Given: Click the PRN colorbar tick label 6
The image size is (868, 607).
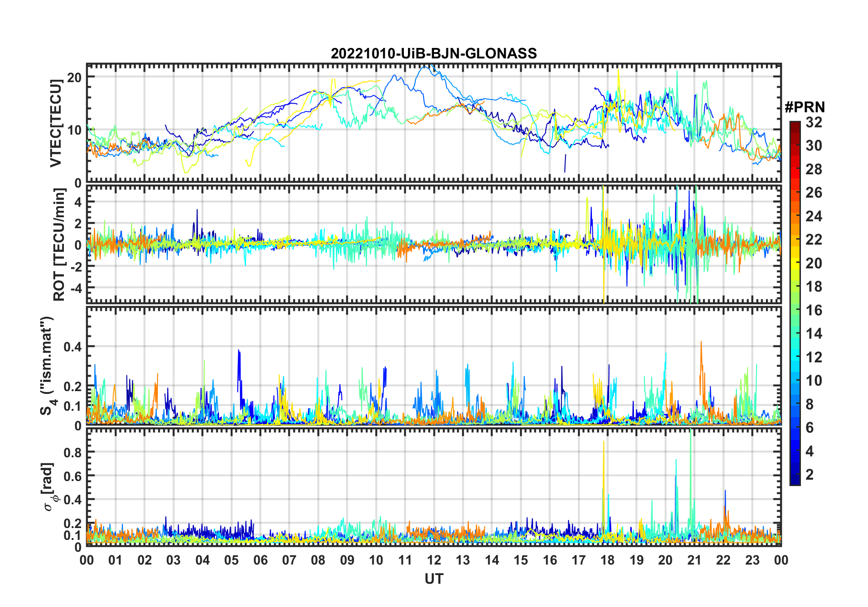Looking at the screenshot, I should click(810, 428).
